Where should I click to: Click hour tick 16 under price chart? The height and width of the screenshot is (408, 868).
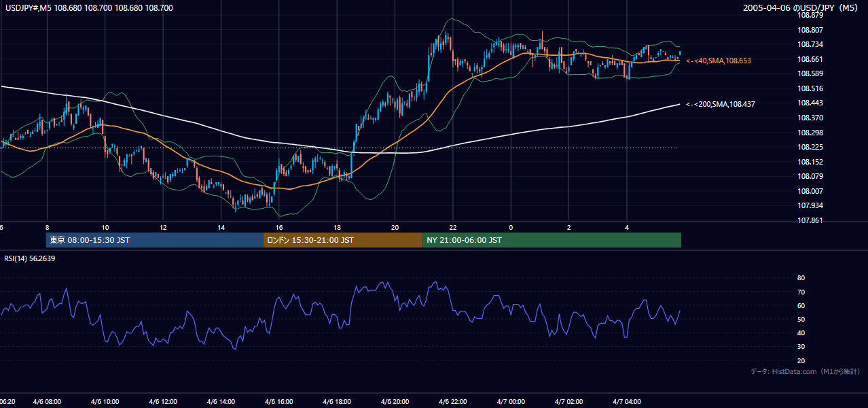[279, 228]
